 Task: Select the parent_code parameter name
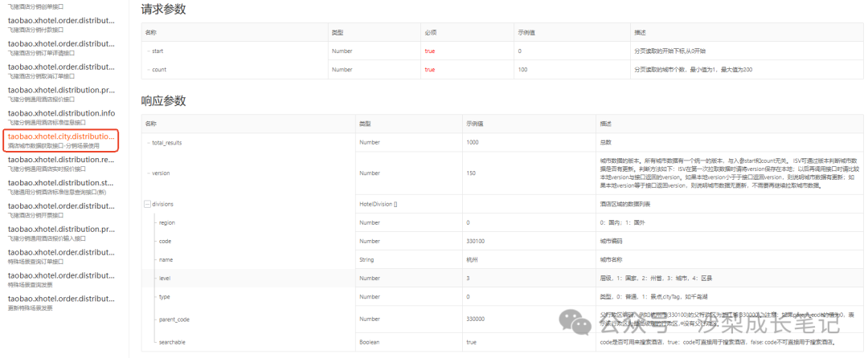174,319
